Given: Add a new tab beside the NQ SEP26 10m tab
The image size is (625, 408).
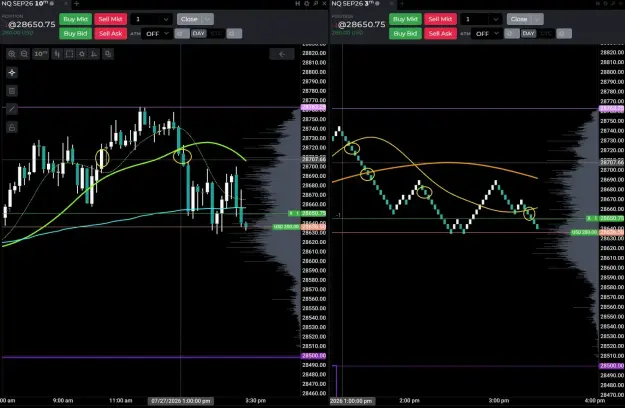Looking at the screenshot, I should [x=77, y=4].
